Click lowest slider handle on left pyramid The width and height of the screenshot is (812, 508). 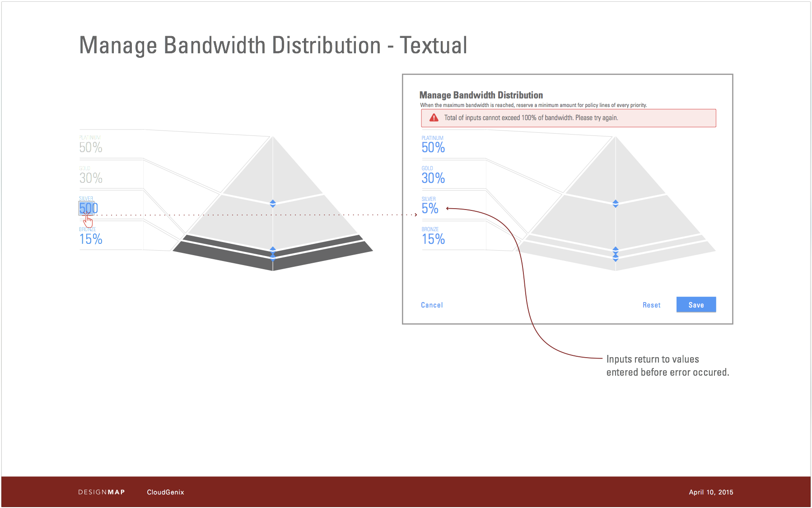pos(273,257)
